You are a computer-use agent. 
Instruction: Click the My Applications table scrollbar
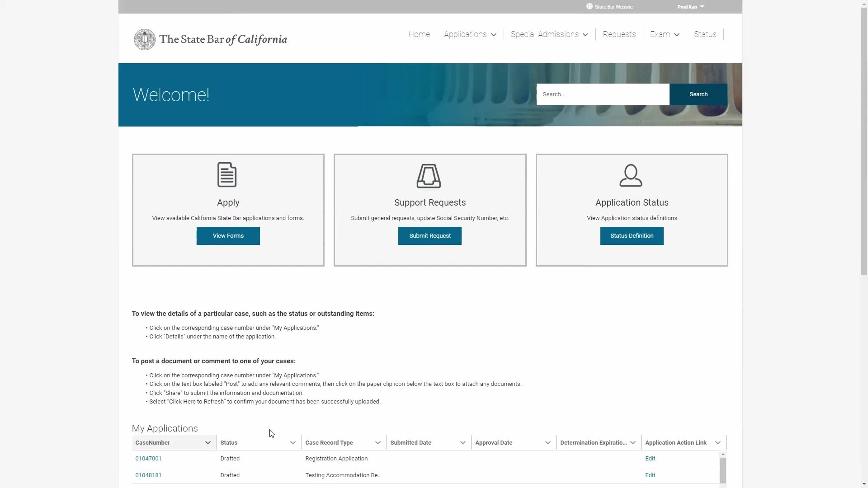tap(723, 470)
